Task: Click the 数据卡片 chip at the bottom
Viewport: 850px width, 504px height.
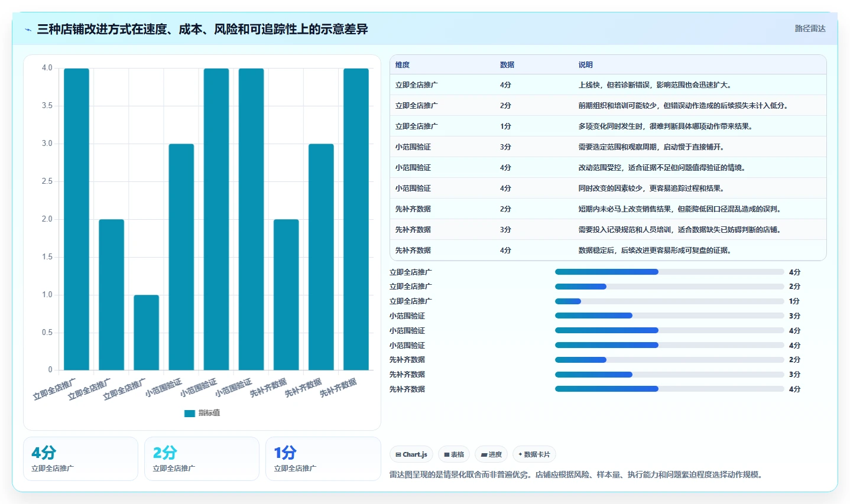Action: click(x=534, y=454)
